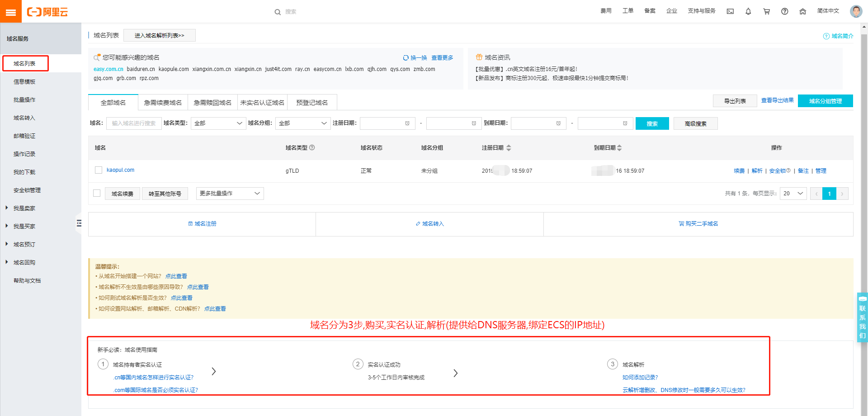Open the calendar picker for 注册日期 start date
This screenshot has width=868, height=416.
pos(408,123)
